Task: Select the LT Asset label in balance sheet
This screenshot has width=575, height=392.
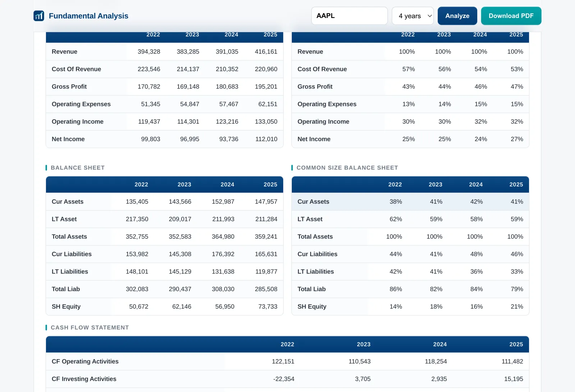Action: pos(64,219)
